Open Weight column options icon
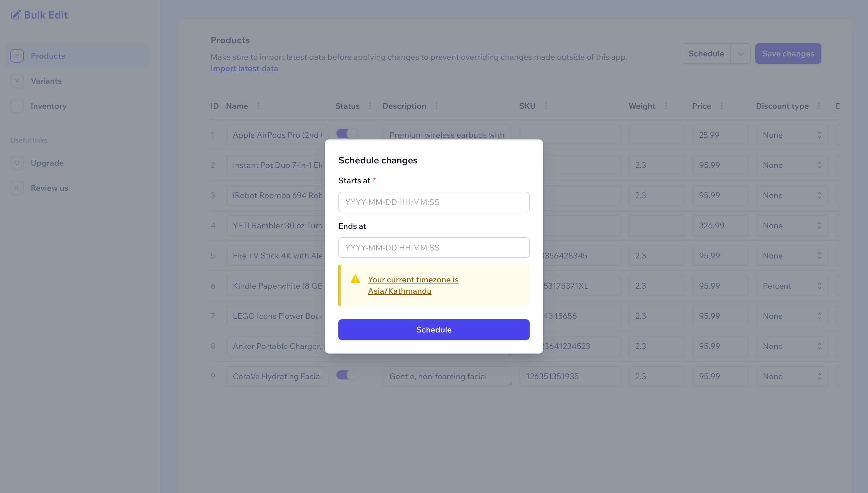Viewport: 868px width, 493px height. (666, 106)
